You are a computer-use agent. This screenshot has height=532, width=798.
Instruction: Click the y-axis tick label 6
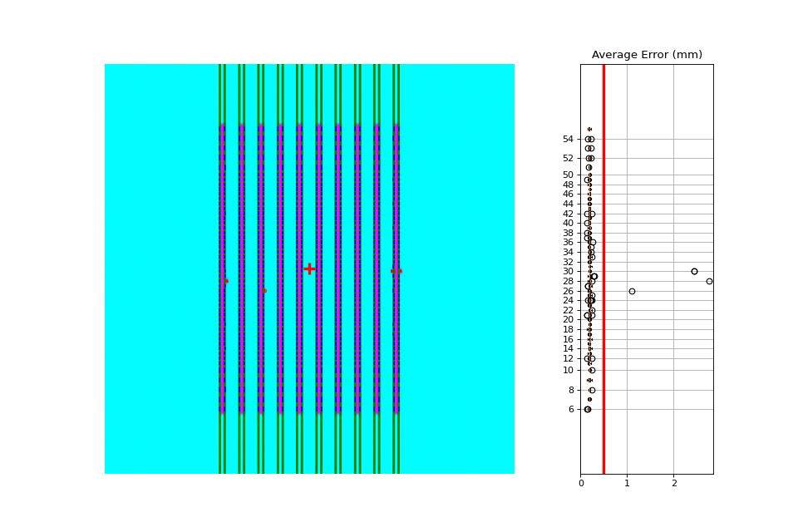(571, 409)
